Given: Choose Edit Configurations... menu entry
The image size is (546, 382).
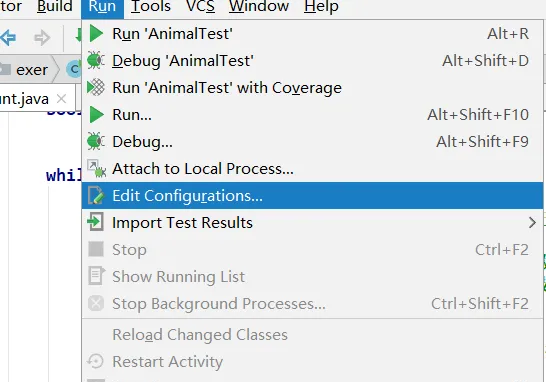Looking at the screenshot, I should (312, 196).
